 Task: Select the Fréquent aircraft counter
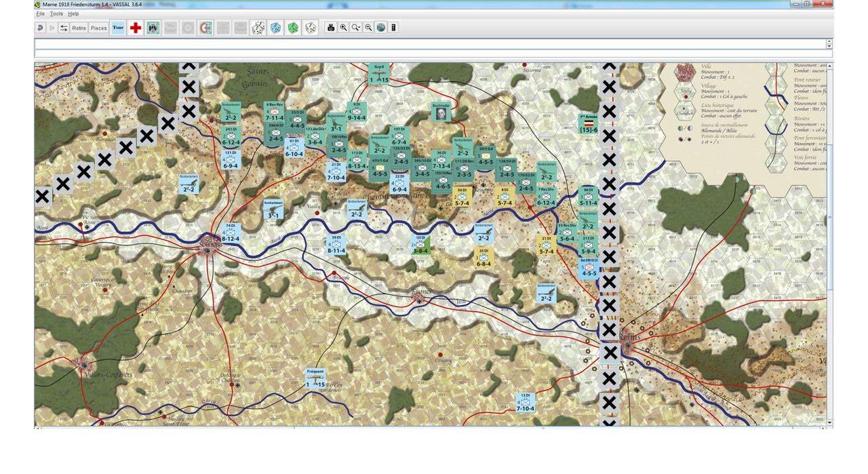pyautogui.click(x=315, y=379)
